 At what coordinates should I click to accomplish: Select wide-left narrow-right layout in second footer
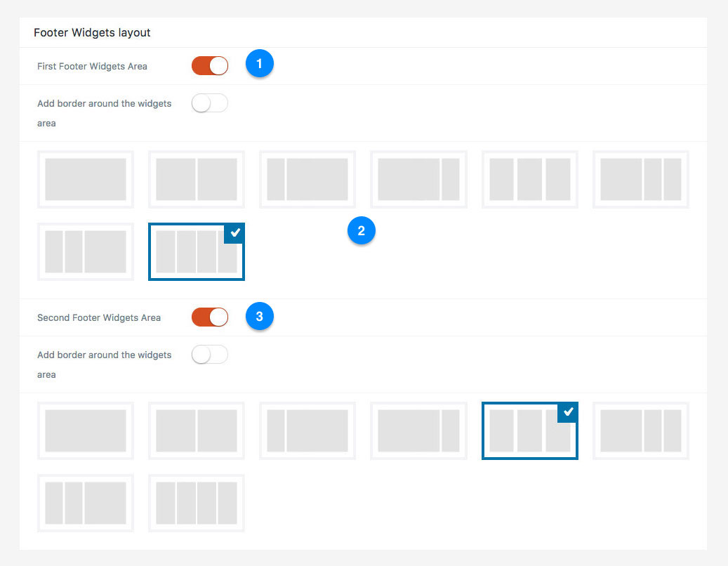click(x=418, y=431)
